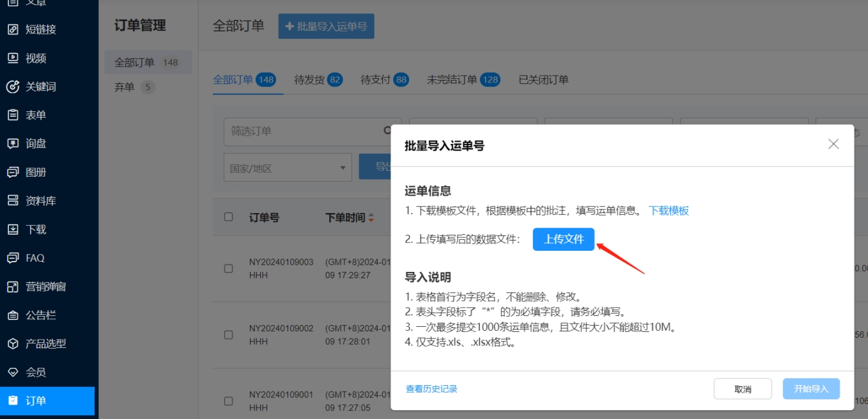Click the 产品选型 cube icon

(13, 344)
